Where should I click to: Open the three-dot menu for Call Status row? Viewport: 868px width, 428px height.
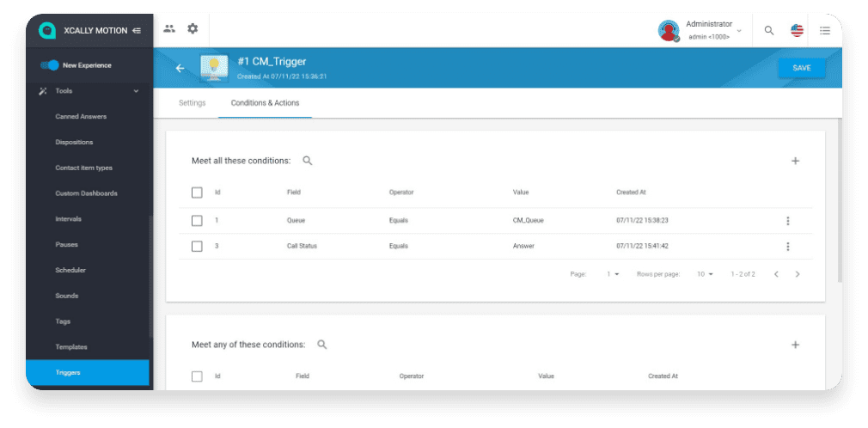[x=788, y=247]
